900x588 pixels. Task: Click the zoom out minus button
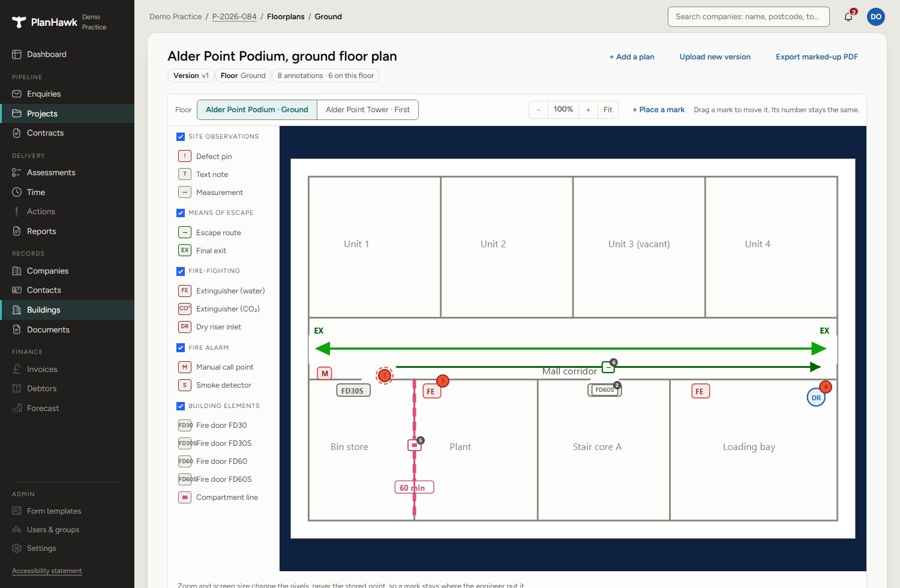538,110
